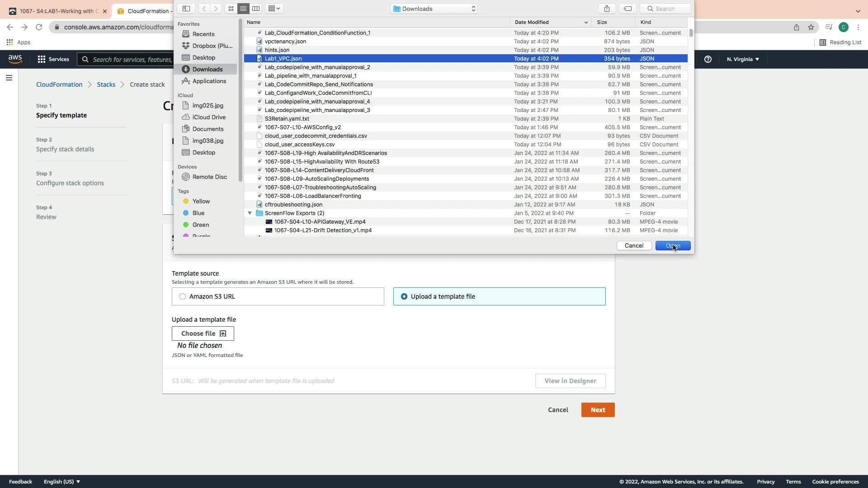The width and height of the screenshot is (868, 488).
Task: Open the AWS left navigation hamburger menu
Action: pyautogui.click(x=9, y=78)
